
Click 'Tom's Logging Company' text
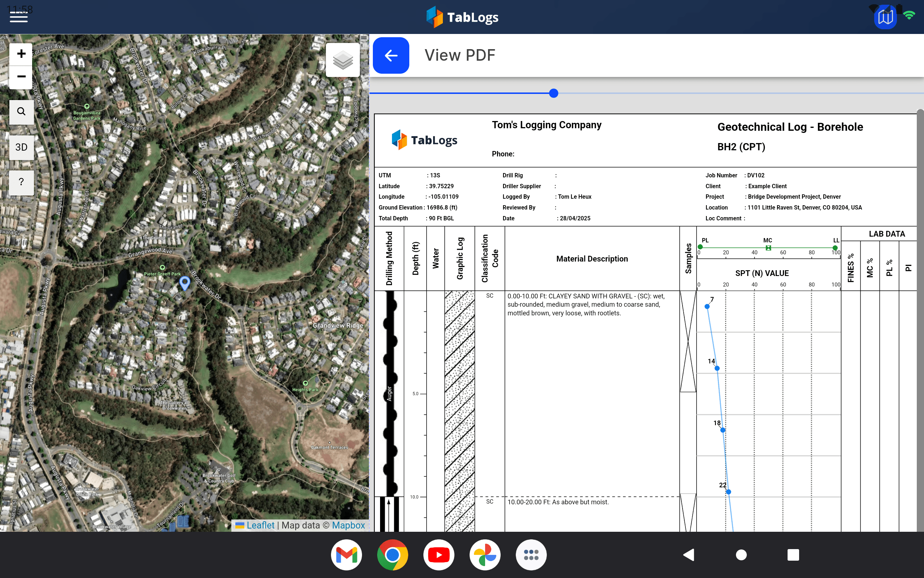tap(546, 125)
